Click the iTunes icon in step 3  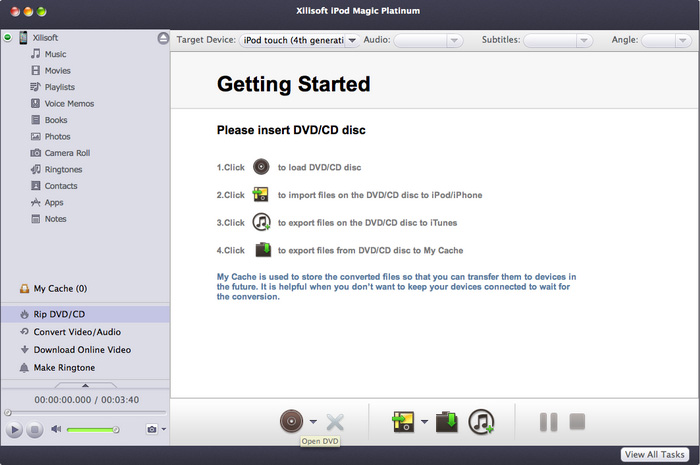coord(262,222)
